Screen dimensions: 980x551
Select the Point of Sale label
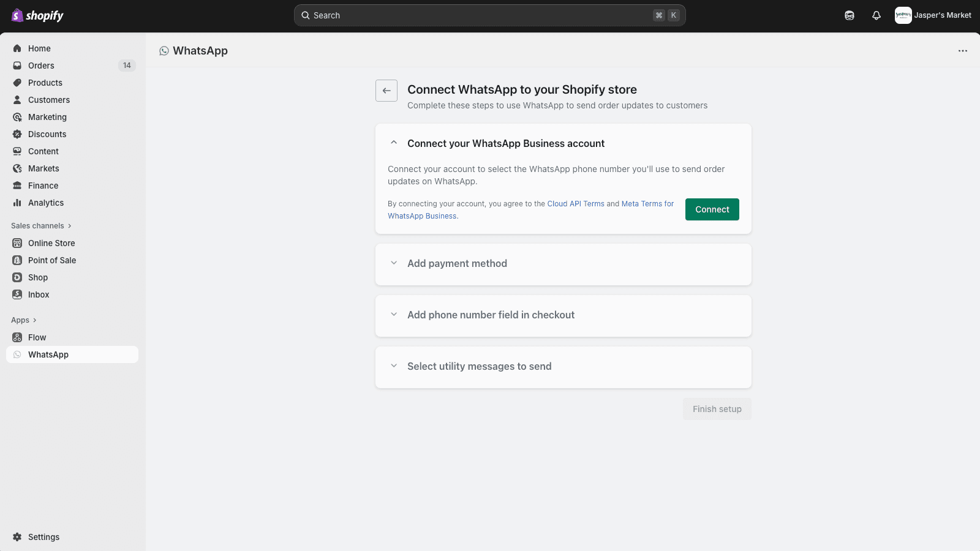click(52, 260)
